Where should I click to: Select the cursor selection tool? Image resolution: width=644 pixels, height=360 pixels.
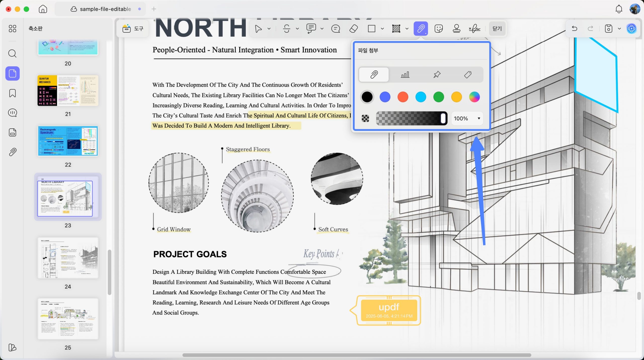pyautogui.click(x=258, y=29)
